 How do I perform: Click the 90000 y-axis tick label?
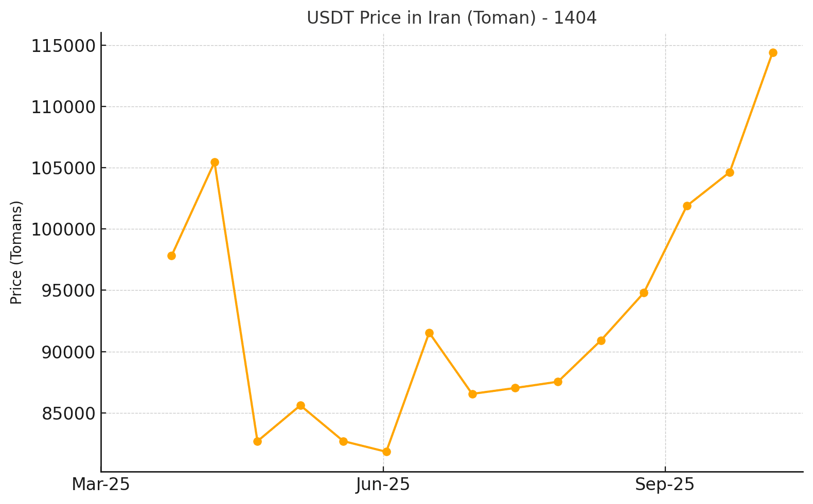coord(68,352)
